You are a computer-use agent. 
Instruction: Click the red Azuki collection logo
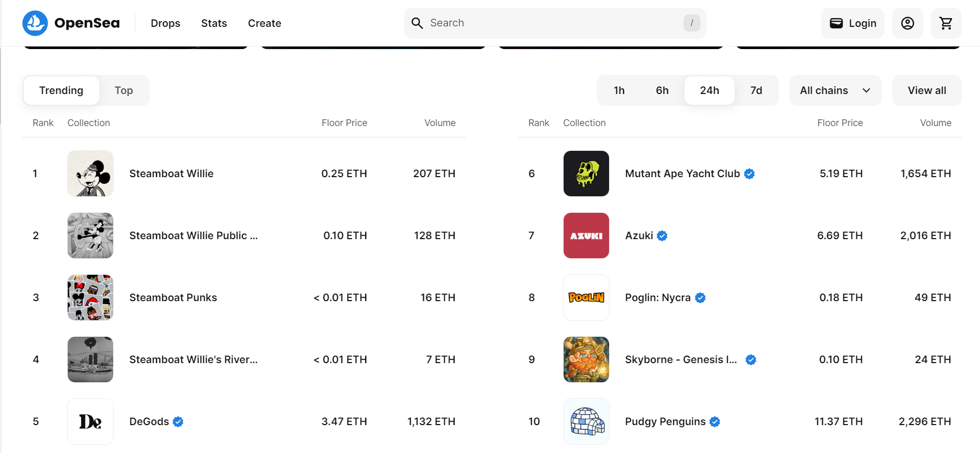586,236
